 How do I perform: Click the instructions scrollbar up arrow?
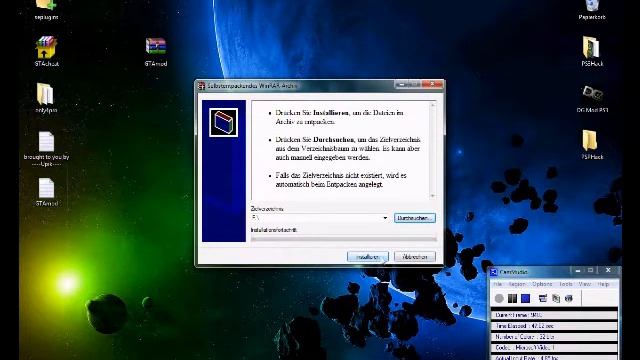(x=433, y=106)
